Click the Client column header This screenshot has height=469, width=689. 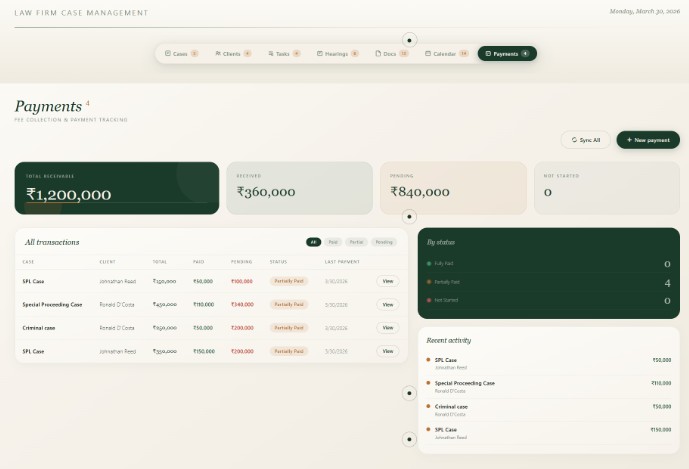(107, 262)
